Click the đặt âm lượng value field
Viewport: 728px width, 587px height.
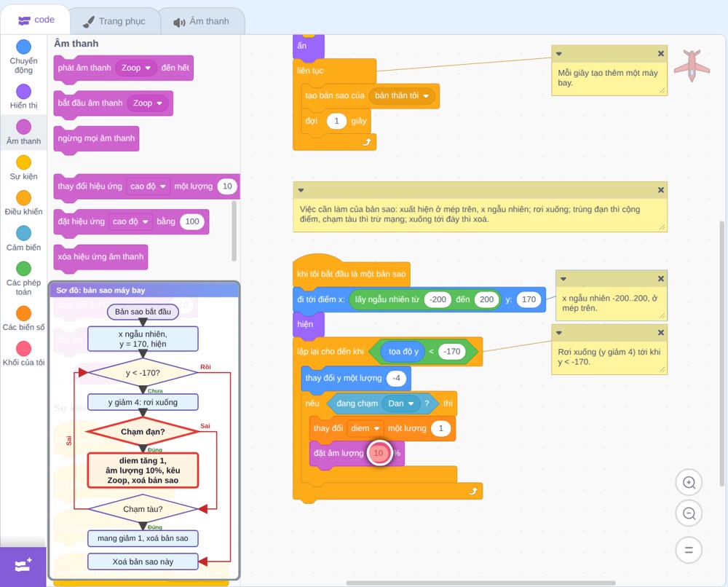coord(379,453)
